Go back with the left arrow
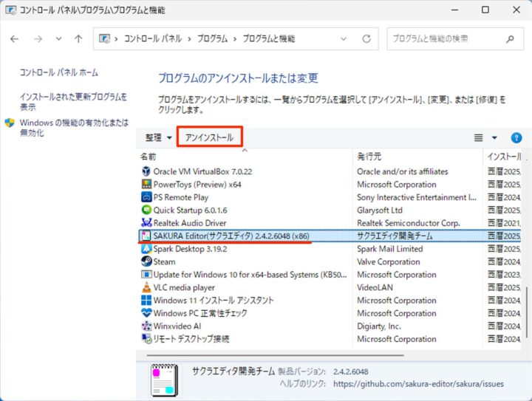 click(x=14, y=39)
